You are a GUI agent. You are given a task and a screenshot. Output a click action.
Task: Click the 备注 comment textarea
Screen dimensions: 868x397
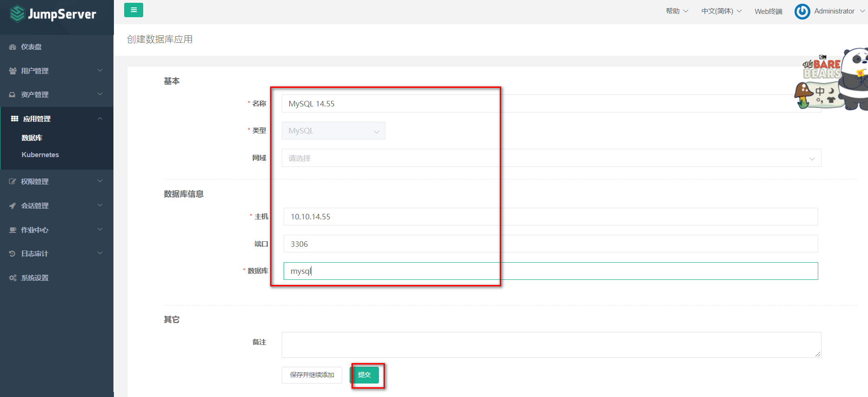coord(551,345)
